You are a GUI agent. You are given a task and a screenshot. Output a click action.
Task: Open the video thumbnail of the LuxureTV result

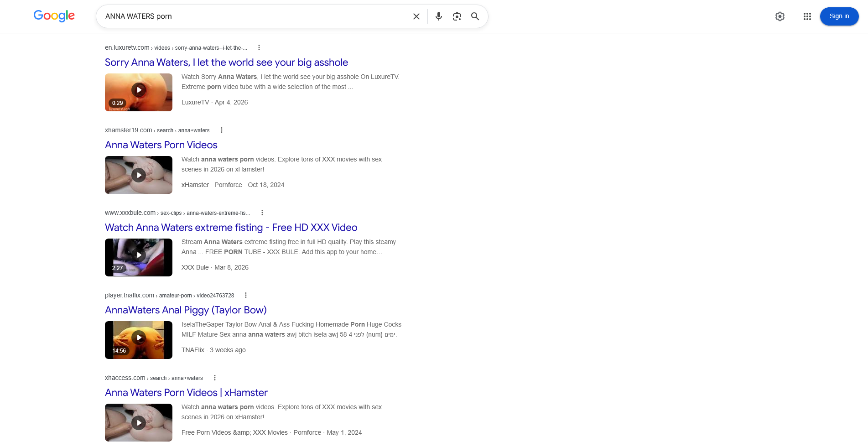coord(139,92)
